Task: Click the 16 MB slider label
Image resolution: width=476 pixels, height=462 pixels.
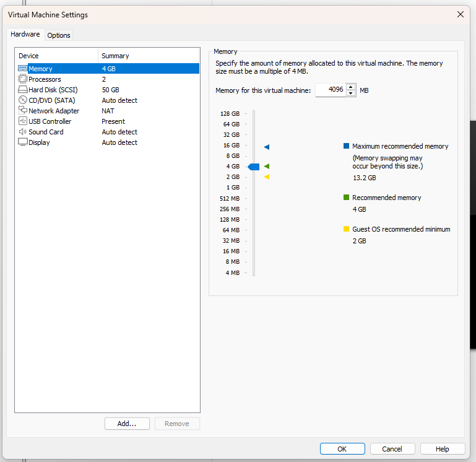Action: (231, 251)
